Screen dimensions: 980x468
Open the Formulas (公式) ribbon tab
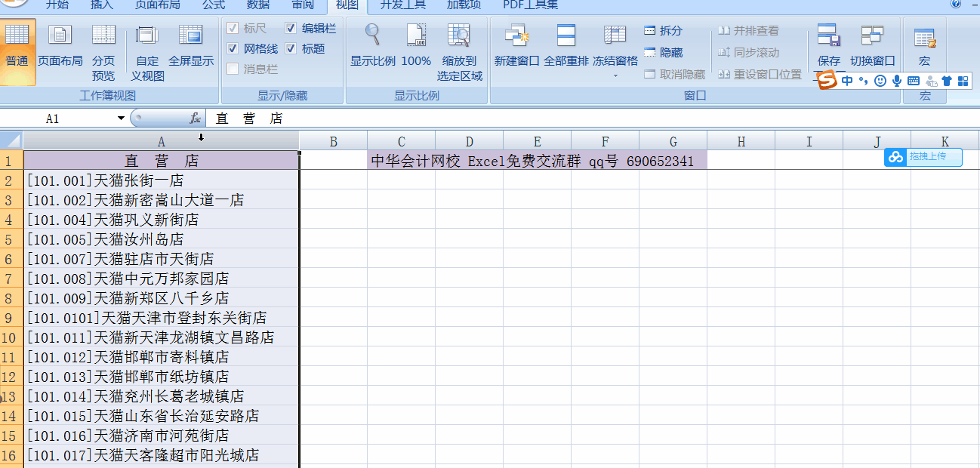214,5
